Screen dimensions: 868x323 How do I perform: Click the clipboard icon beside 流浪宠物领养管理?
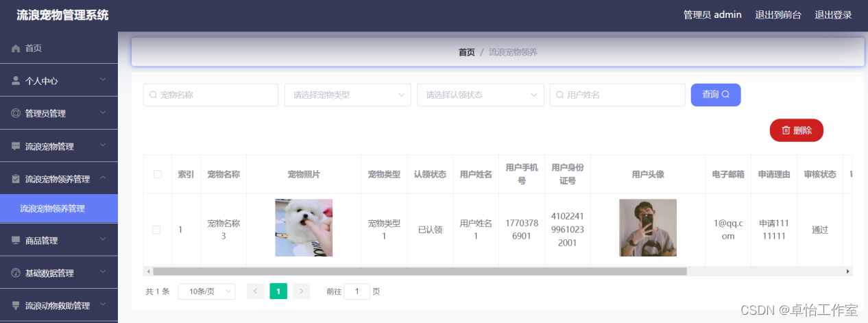(x=16, y=179)
